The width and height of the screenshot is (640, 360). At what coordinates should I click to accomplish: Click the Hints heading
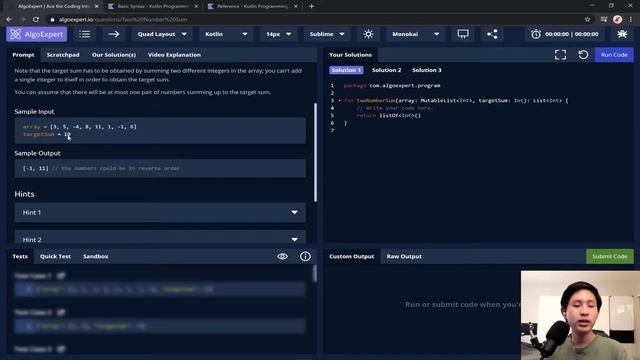point(24,194)
